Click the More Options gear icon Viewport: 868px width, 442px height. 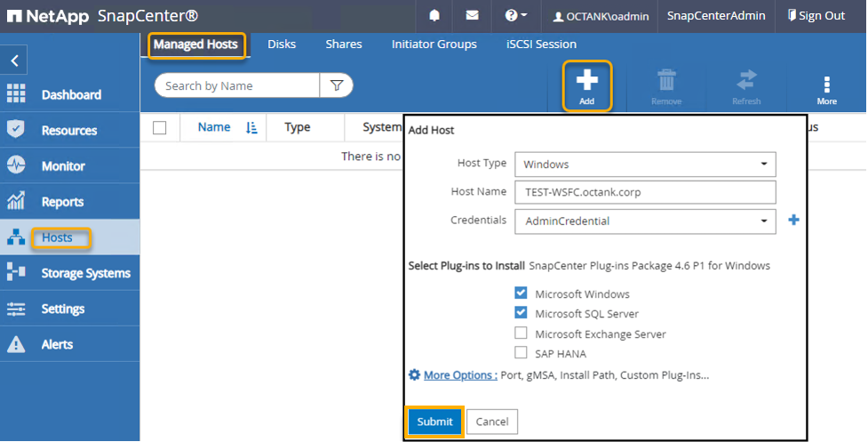(x=414, y=375)
